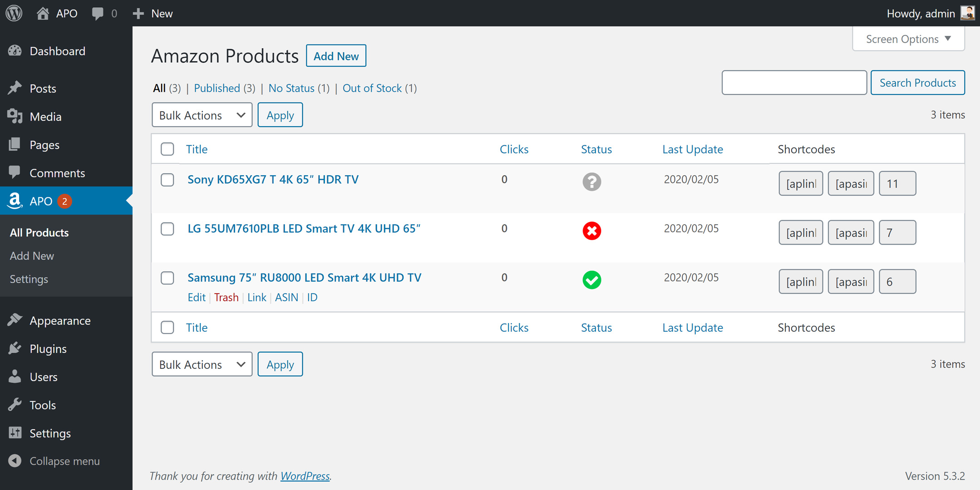Screen dimensions: 980x490
Task: Click the Add New button
Action: pos(336,55)
